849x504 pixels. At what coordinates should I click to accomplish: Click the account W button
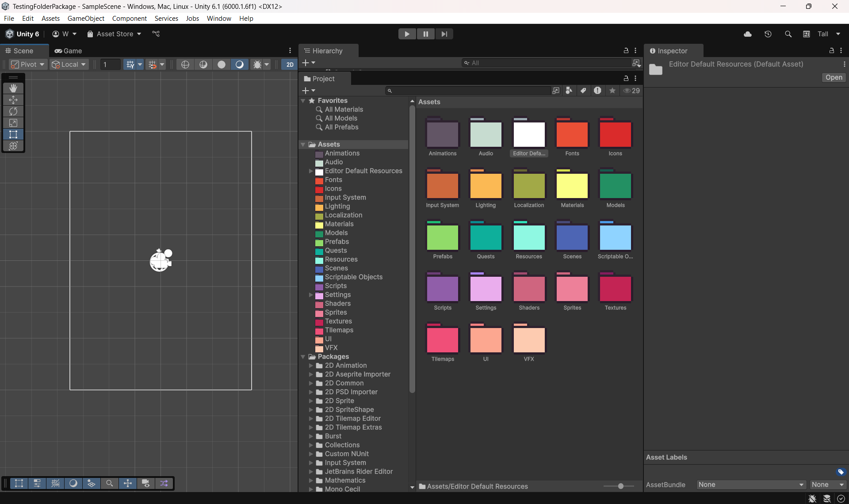point(65,34)
